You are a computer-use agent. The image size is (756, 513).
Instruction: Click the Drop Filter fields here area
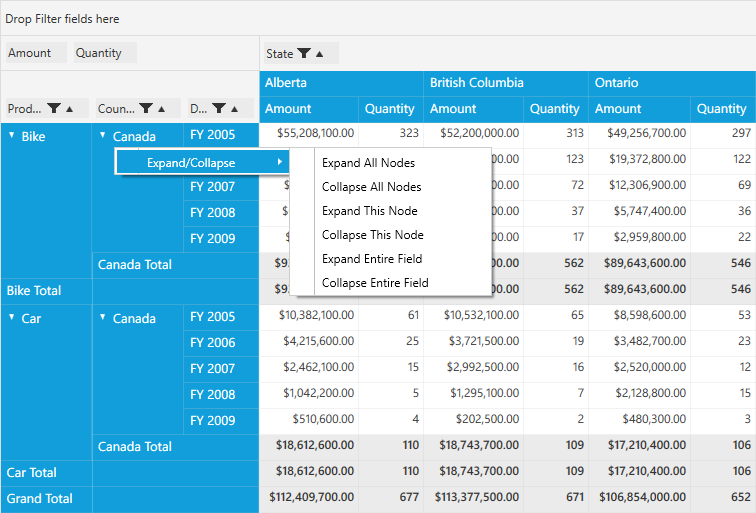pyautogui.click(x=378, y=18)
